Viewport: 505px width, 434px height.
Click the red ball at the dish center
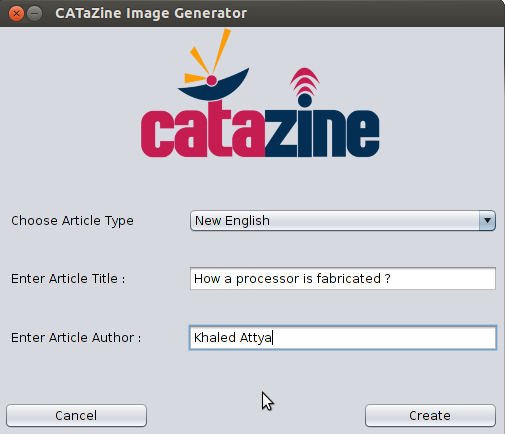click(212, 80)
